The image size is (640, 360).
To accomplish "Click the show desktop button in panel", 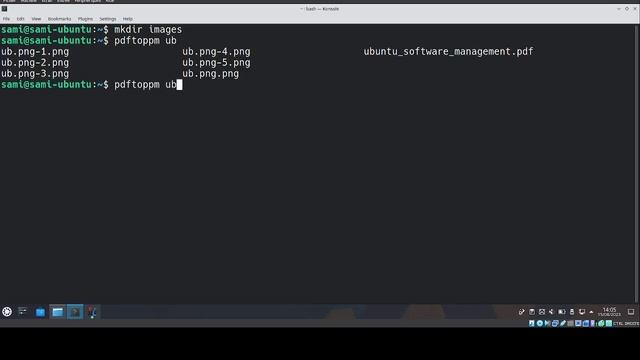I will (x=631, y=312).
